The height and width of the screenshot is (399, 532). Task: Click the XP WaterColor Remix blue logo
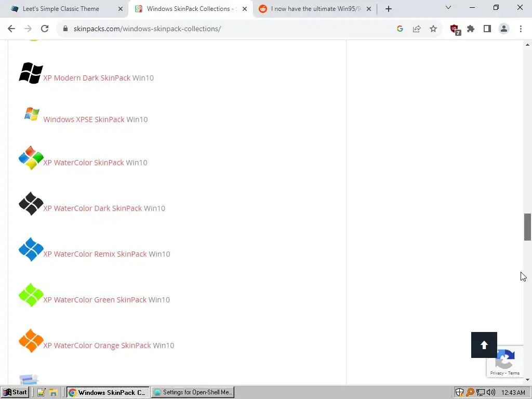(31, 249)
